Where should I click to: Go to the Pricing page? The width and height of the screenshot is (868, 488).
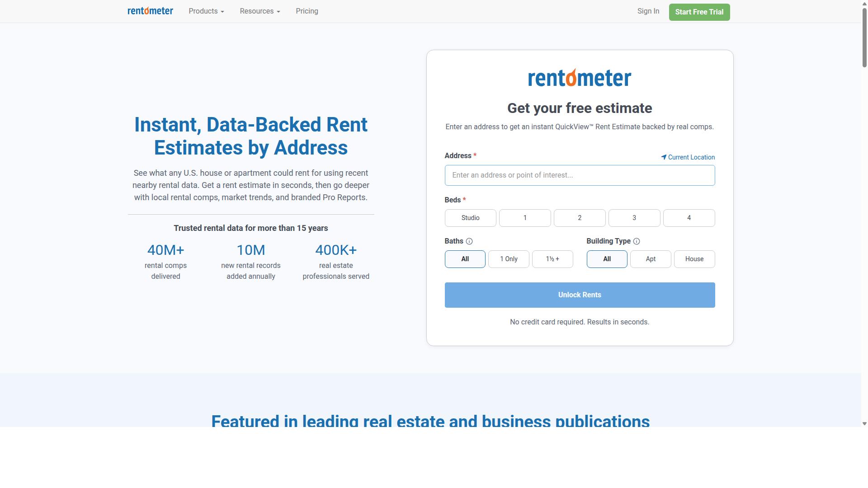coord(307,11)
